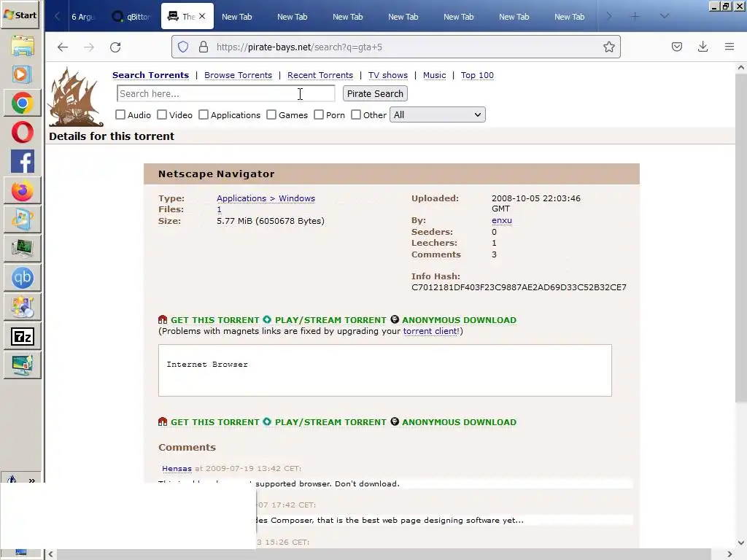Open uploader enxu profile link
747x560 pixels.
point(502,220)
